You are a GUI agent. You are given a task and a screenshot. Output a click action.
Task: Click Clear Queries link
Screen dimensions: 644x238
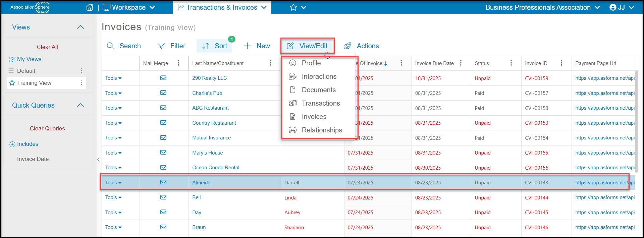(47, 128)
